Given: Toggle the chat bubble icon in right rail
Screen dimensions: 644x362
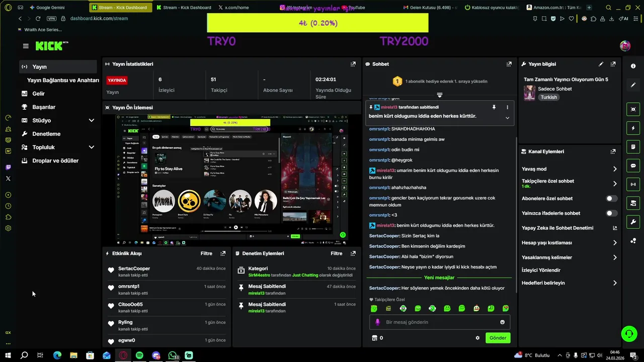Looking at the screenshot, I should pyautogui.click(x=633, y=165).
